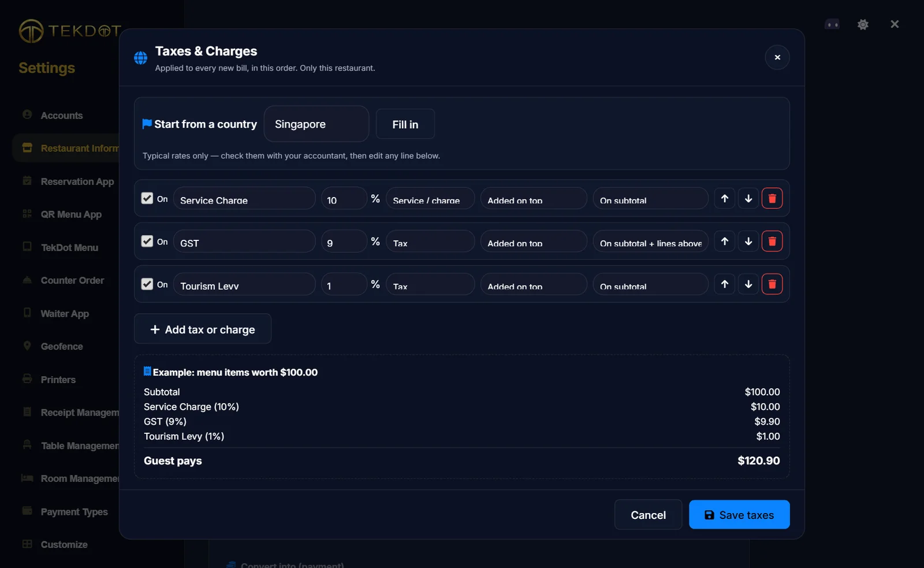Move GST row down
Image resolution: width=924 pixels, height=568 pixels.
(x=748, y=241)
